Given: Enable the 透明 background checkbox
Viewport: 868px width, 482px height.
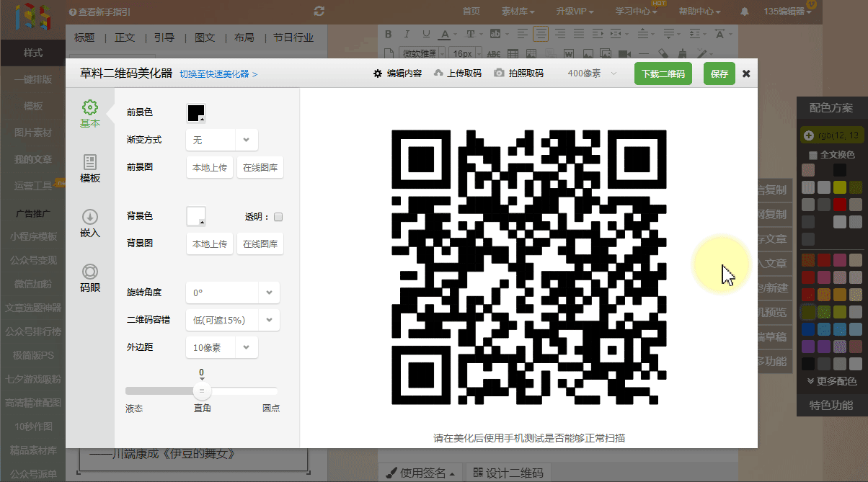Looking at the screenshot, I should [x=278, y=216].
